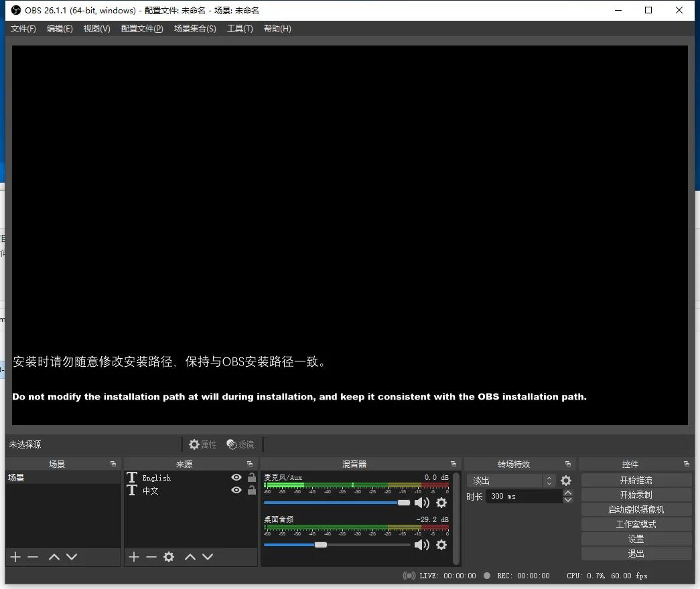
Task: Click the 属性 properties icon in the toolbar
Action: point(202,444)
